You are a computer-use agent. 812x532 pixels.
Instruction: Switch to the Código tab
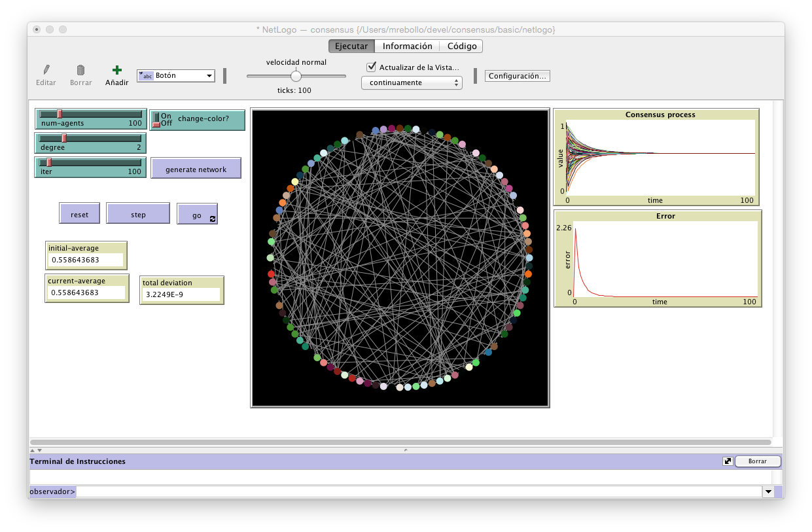pyautogui.click(x=461, y=46)
